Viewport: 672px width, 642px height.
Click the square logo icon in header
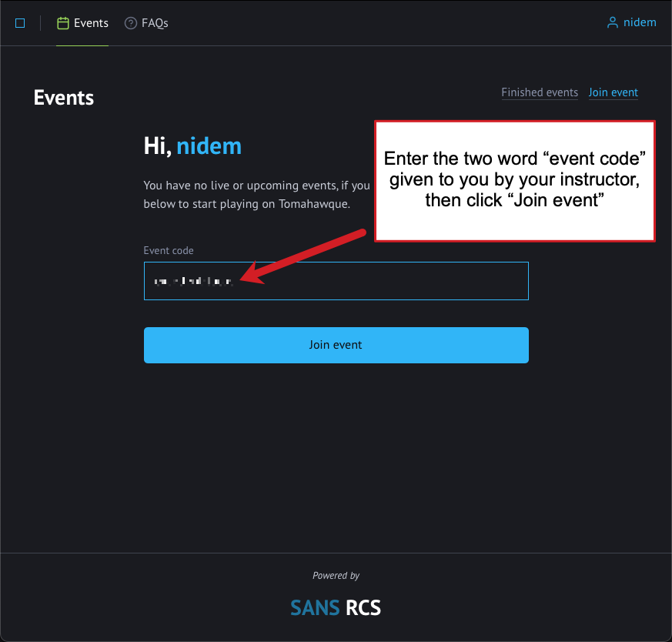tap(20, 23)
